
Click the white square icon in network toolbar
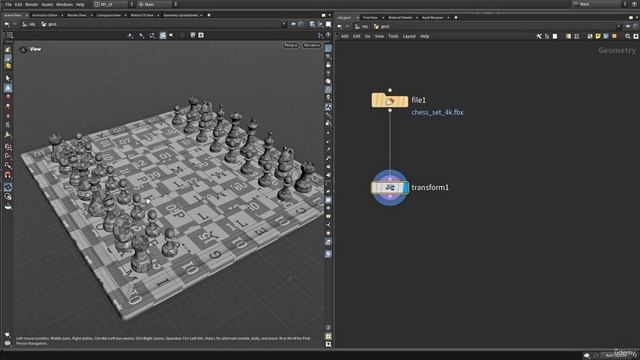pos(555,36)
